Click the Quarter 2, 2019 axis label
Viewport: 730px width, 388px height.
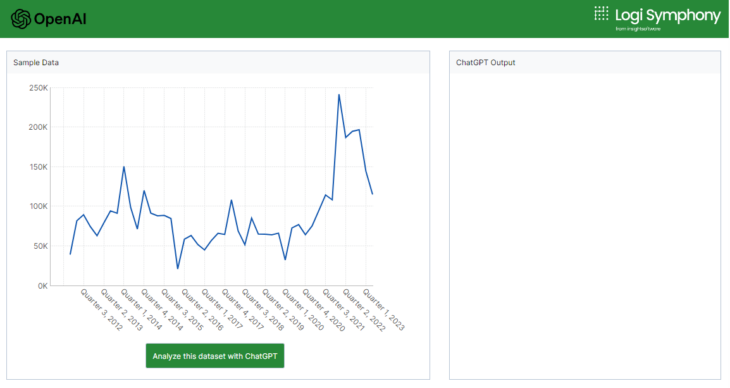click(x=283, y=310)
